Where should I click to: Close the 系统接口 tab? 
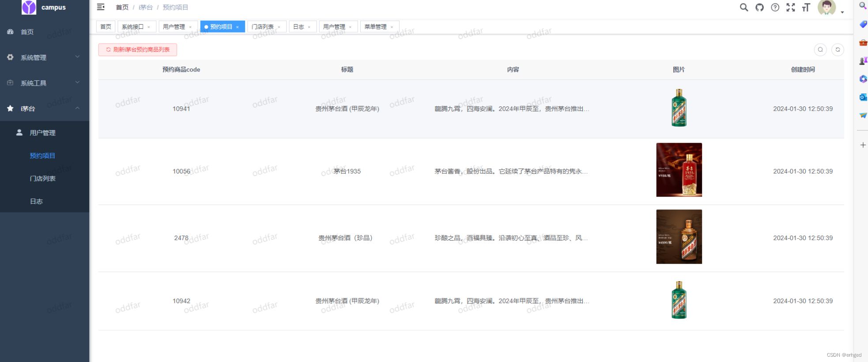pos(149,27)
